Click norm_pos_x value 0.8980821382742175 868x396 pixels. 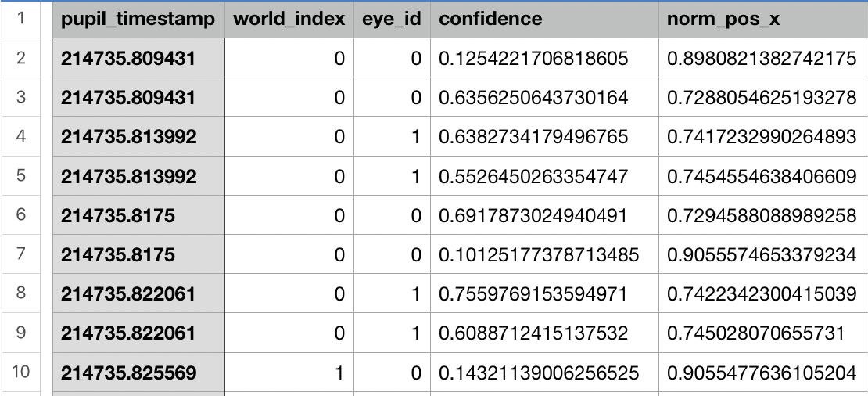tap(763, 58)
